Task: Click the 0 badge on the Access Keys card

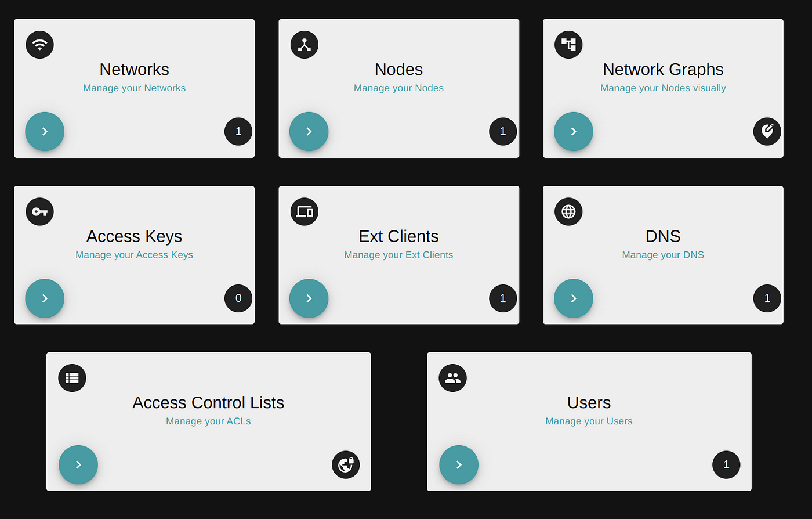Action: click(x=238, y=298)
